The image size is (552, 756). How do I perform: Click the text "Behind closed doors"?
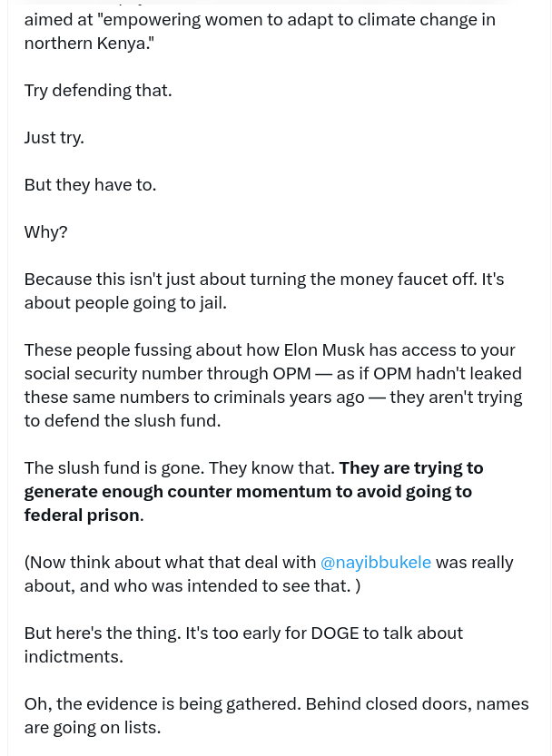tap(386, 703)
